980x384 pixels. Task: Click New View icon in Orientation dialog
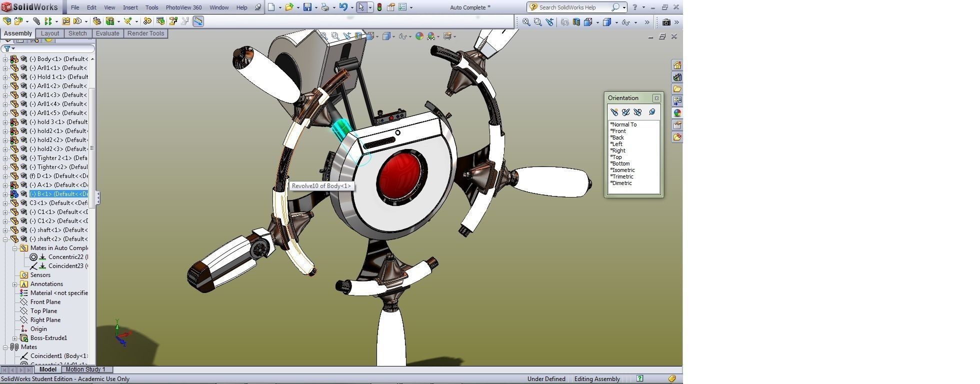(x=614, y=112)
